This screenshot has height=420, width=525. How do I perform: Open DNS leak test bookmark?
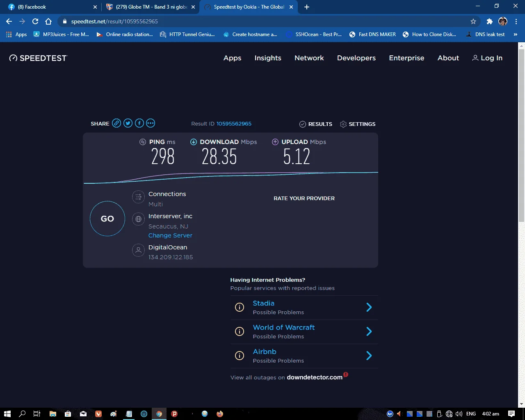[x=485, y=34]
